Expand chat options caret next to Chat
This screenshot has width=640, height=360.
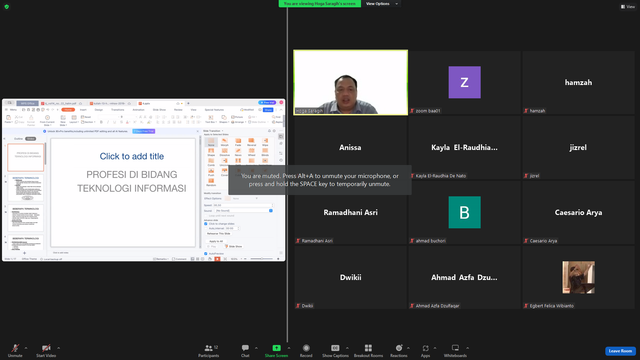click(256, 348)
